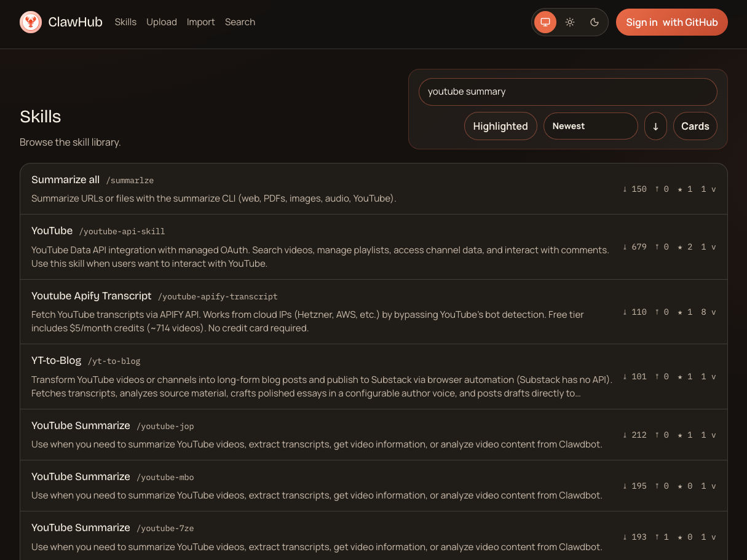
Task: Click the /yt-to-blog slug
Action: pos(114,361)
